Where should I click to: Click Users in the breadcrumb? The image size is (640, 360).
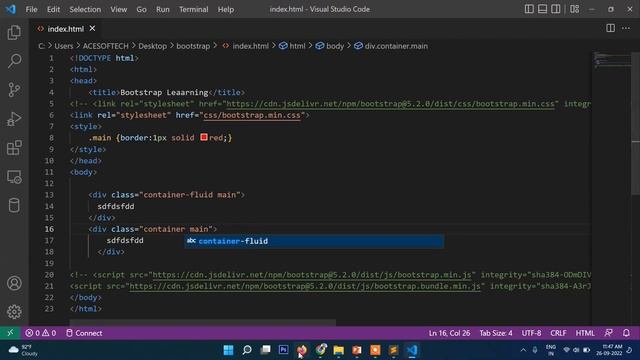tap(64, 46)
